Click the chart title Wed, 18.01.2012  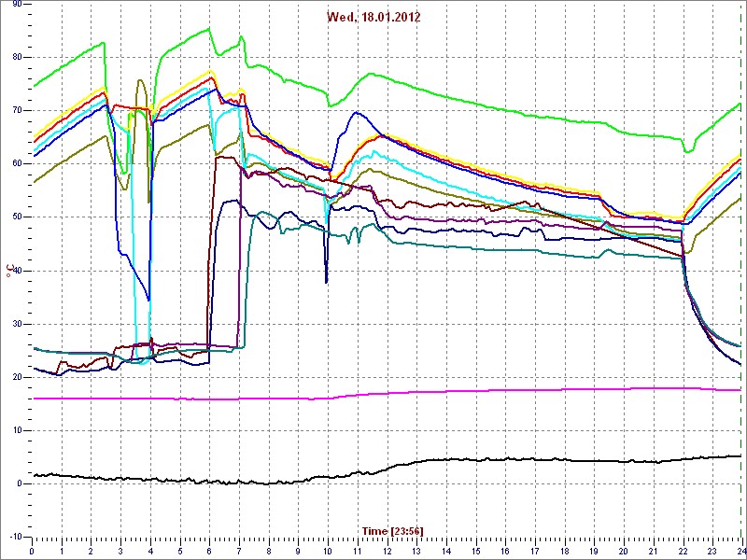(x=373, y=17)
